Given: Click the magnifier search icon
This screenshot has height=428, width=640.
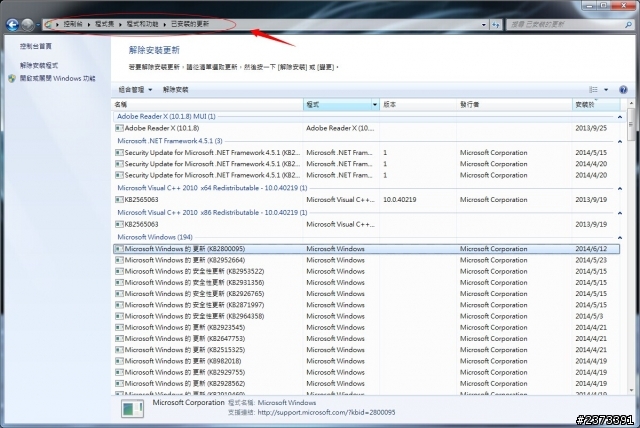Looking at the screenshot, I should (x=628, y=25).
